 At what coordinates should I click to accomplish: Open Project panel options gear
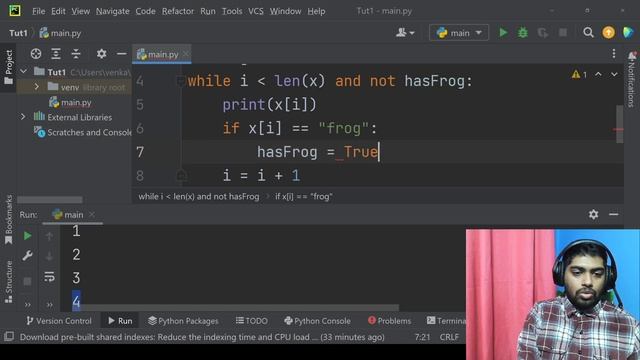pos(101,54)
